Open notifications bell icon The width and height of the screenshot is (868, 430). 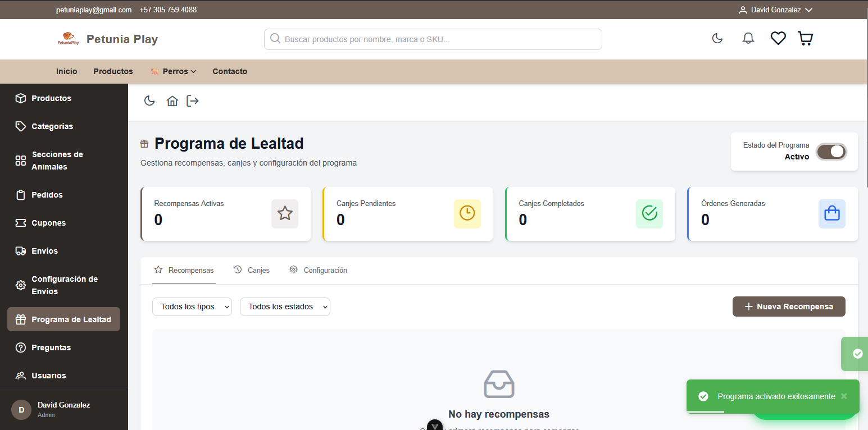point(748,38)
